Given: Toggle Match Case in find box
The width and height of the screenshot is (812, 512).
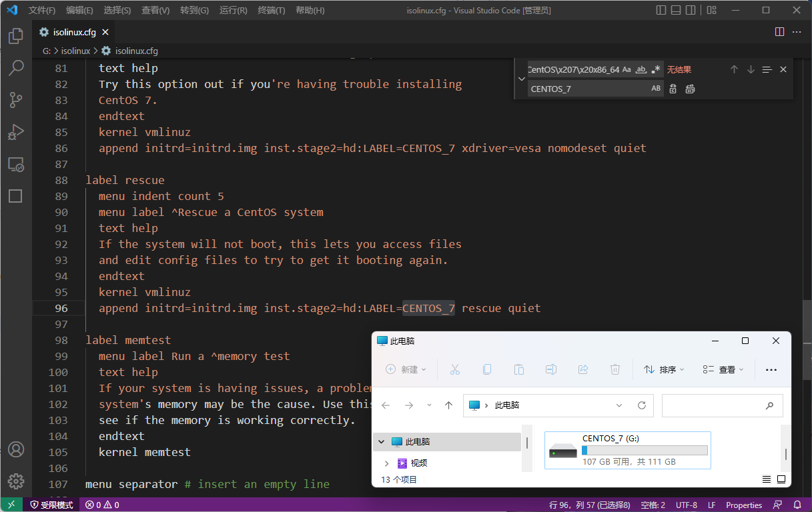Looking at the screenshot, I should pyautogui.click(x=627, y=69).
